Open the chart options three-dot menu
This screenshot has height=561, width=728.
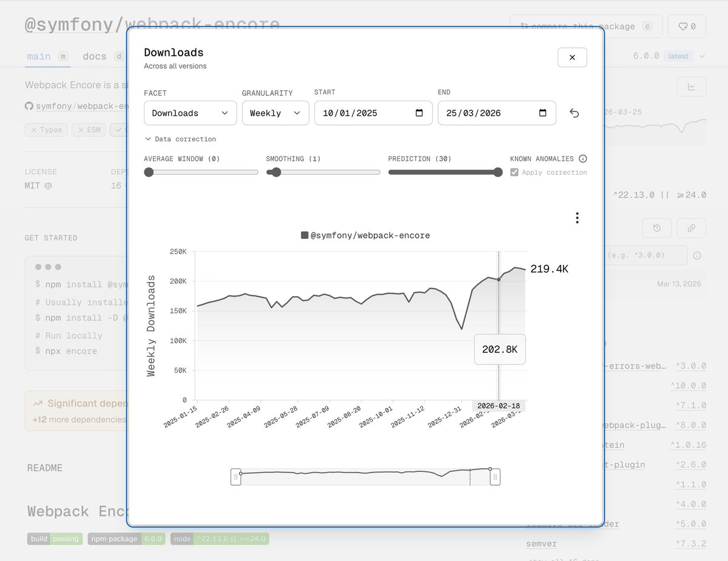(x=577, y=218)
